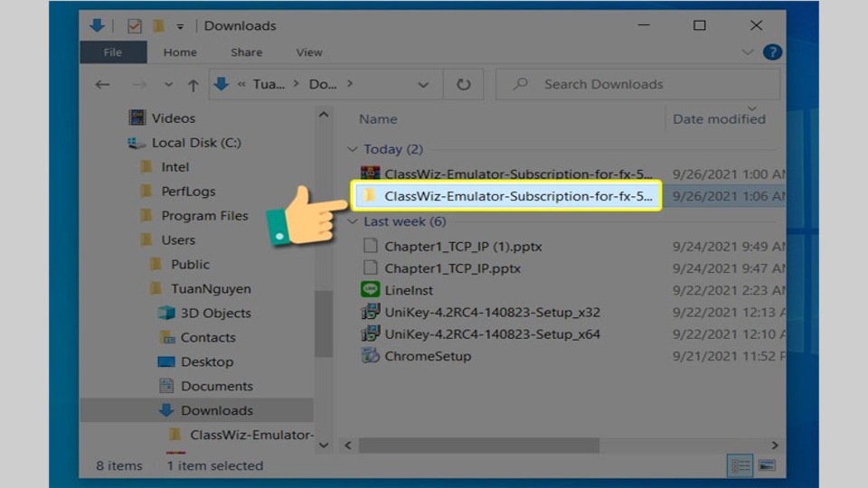The height and width of the screenshot is (488, 868).
Task: Go up one folder level
Action: [x=193, y=85]
